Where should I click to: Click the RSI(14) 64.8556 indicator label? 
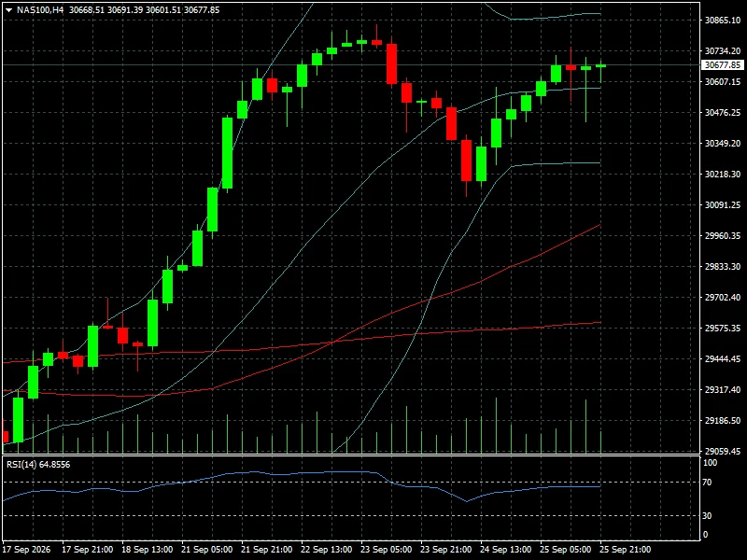(38, 464)
